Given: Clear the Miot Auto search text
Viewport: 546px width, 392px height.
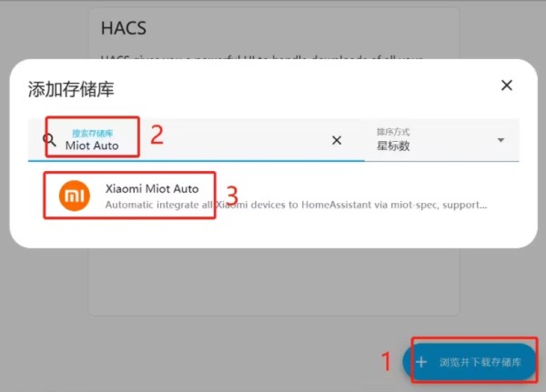Looking at the screenshot, I should (337, 140).
